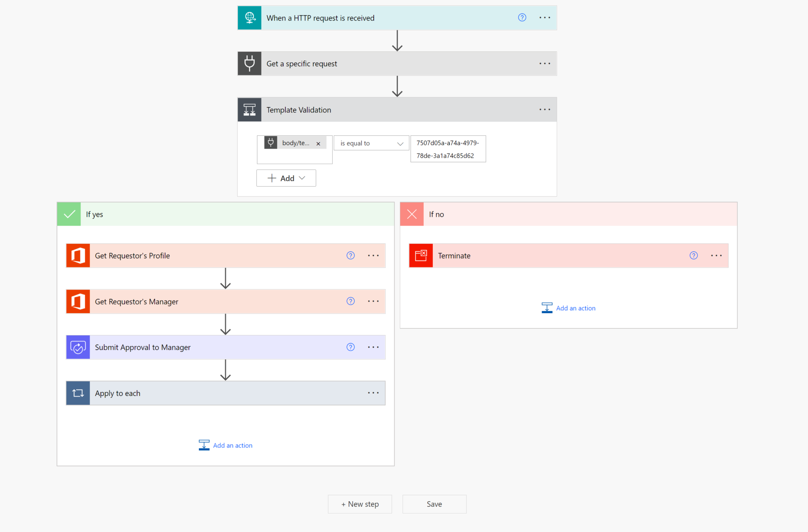Click the GUID value input field
Viewport: 808px width, 532px height.
(448, 149)
